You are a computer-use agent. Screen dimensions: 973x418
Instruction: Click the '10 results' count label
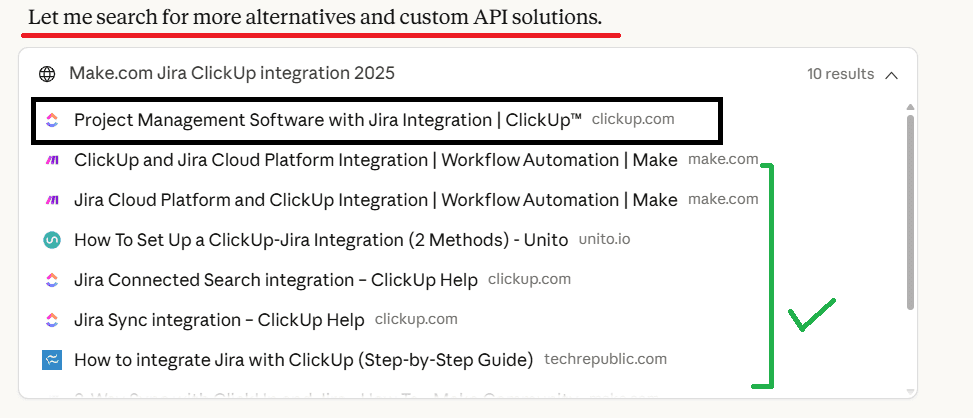pos(840,74)
